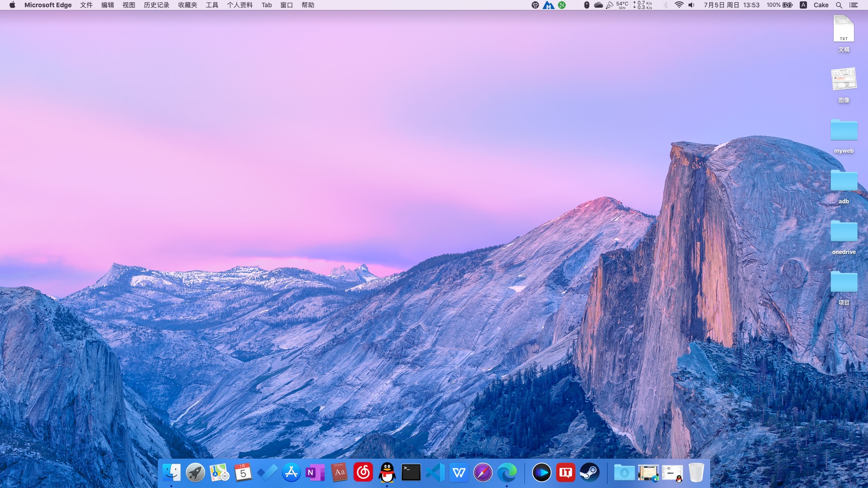Launch Visual Studio Code from dock
This screenshot has width=868, height=488.
[435, 473]
